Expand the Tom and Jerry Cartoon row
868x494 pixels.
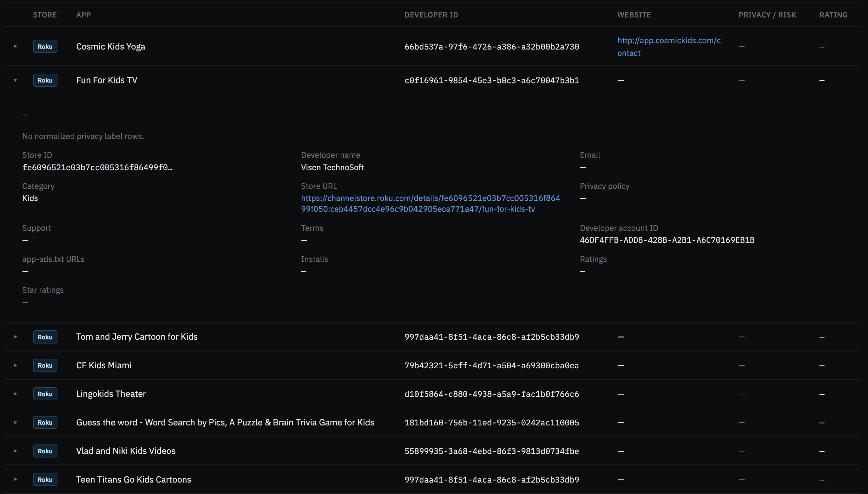tap(15, 337)
